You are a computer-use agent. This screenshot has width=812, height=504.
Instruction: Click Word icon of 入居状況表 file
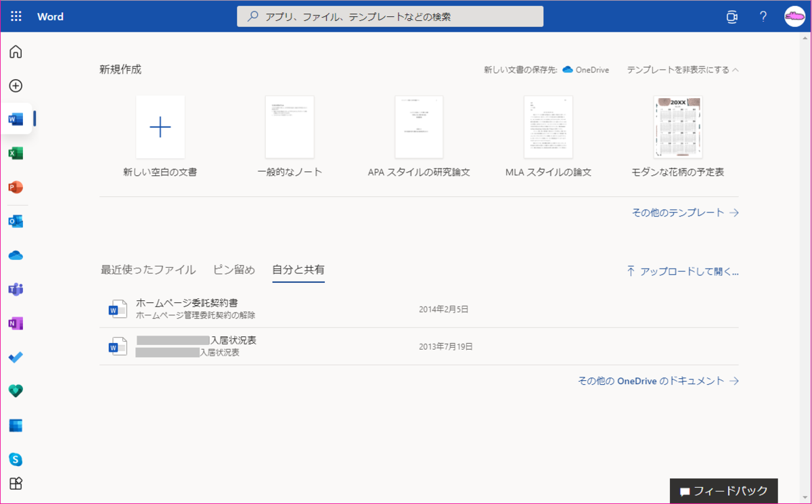118,346
